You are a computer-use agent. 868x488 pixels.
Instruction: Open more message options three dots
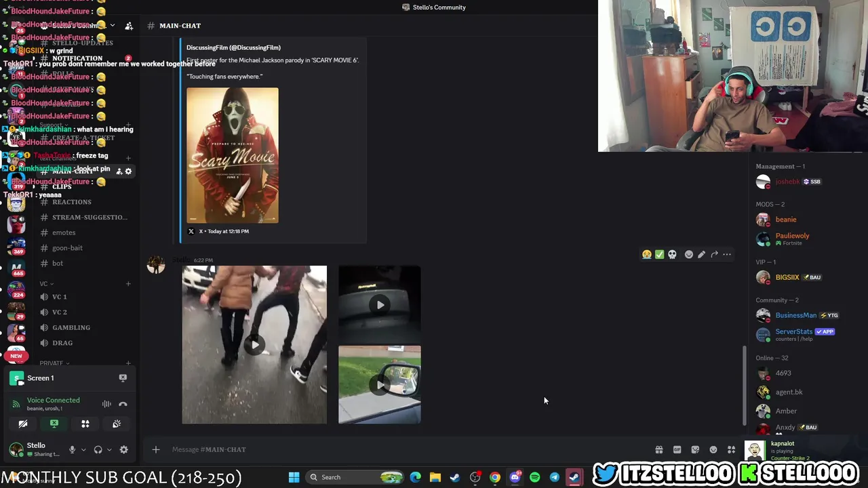pyautogui.click(x=727, y=254)
